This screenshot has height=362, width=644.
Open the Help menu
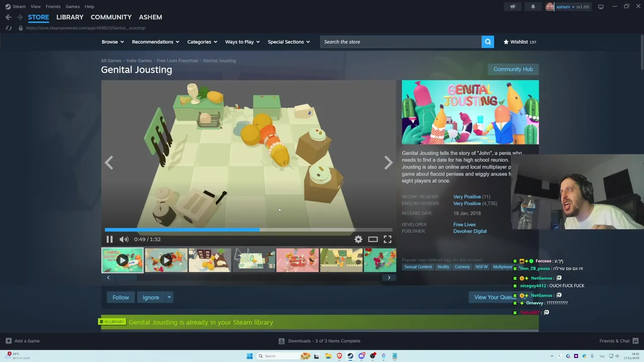90,7
